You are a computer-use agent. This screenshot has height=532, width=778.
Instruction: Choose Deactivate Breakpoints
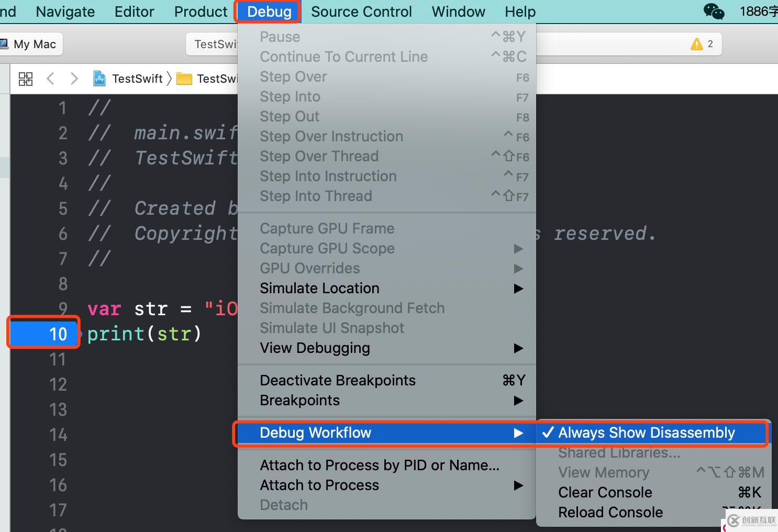386,380
